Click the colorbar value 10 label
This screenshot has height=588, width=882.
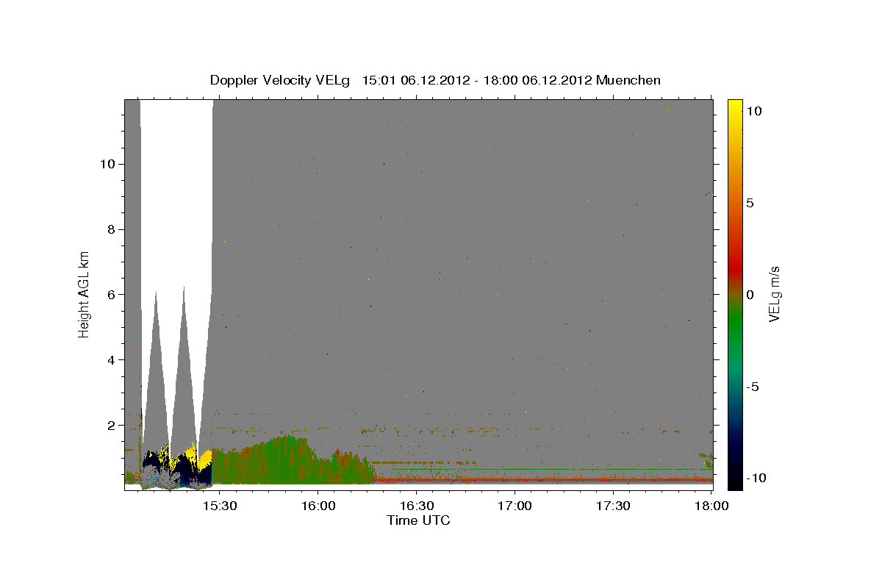click(x=753, y=110)
